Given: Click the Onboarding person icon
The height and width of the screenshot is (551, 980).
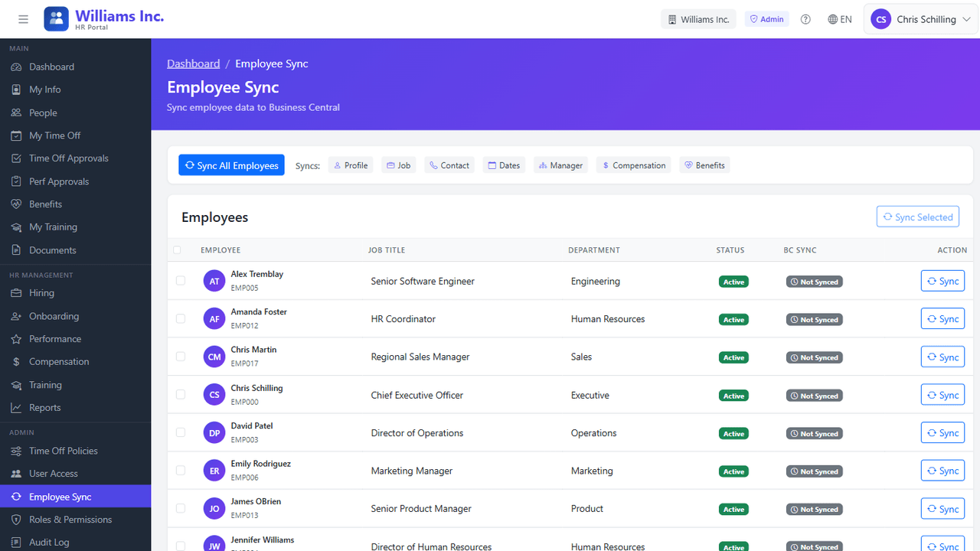Looking at the screenshot, I should pos(16,316).
